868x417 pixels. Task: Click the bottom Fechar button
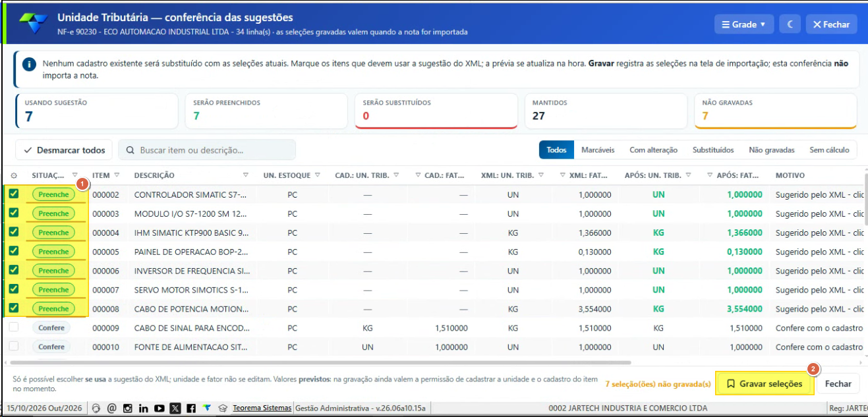coord(838,383)
